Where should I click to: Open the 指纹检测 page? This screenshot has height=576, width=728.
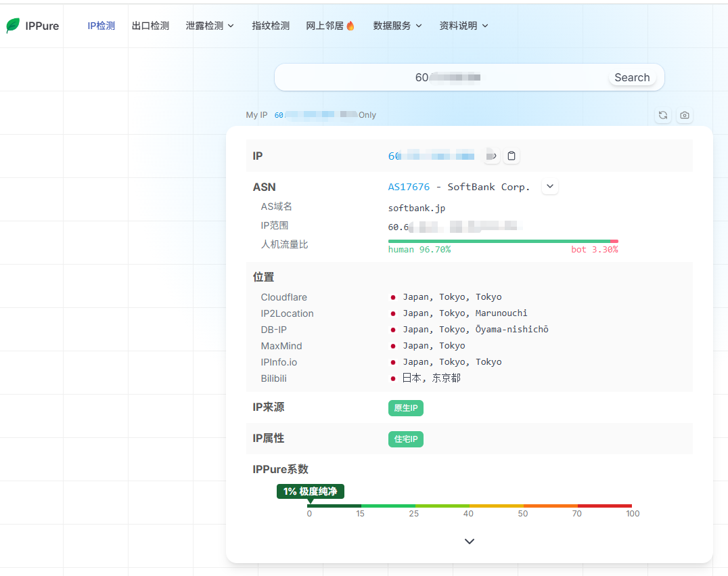tap(271, 26)
